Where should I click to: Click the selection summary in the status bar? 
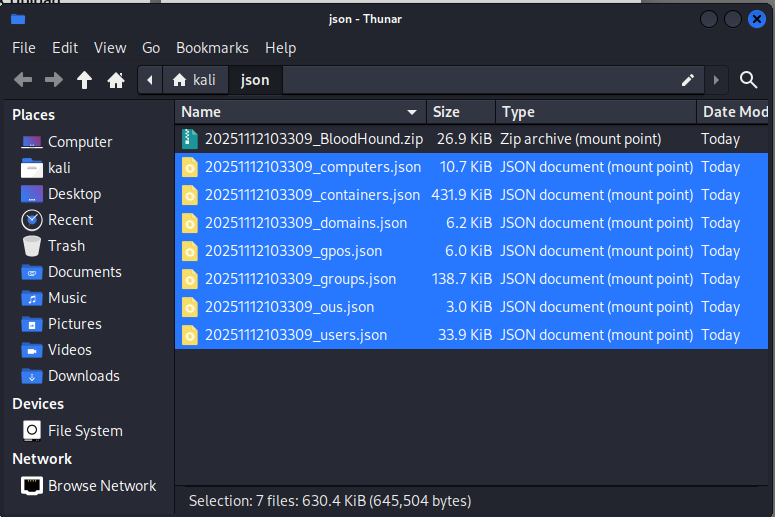(x=330, y=501)
